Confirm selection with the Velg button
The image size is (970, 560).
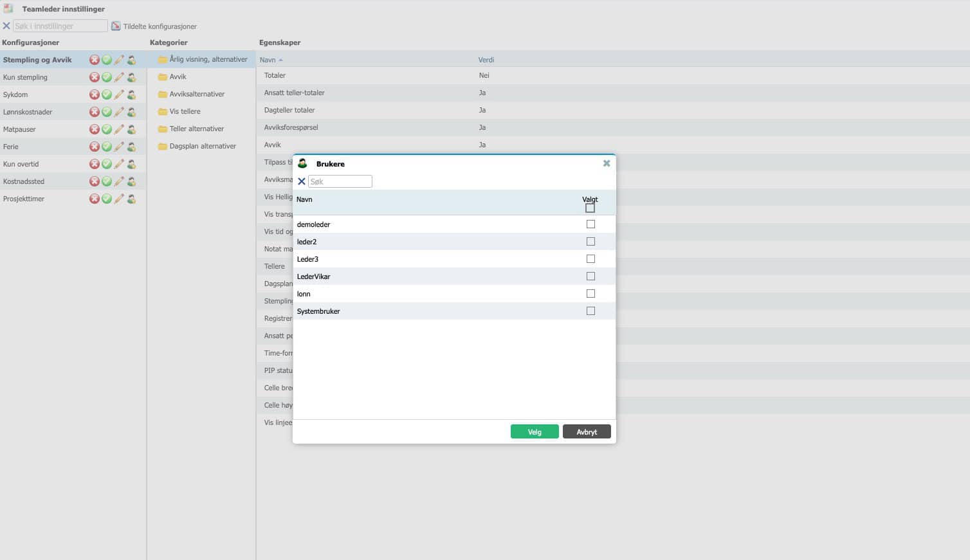(x=535, y=432)
